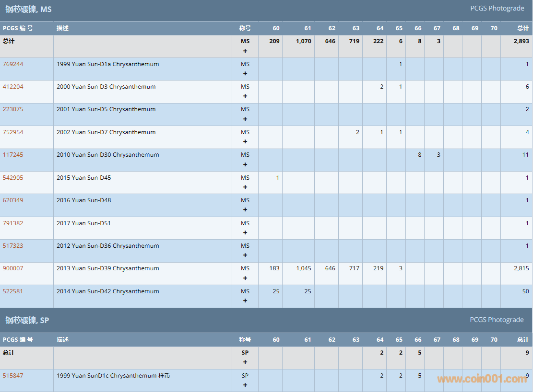Click plus icon under 2017 Yuan Sun-D51 row
The image size is (533, 392).
pyautogui.click(x=245, y=232)
